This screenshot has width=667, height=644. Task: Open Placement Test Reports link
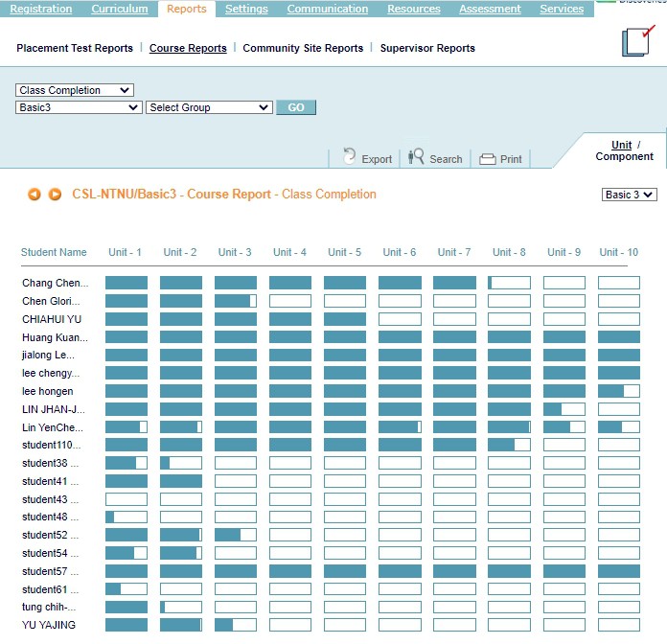[x=75, y=48]
